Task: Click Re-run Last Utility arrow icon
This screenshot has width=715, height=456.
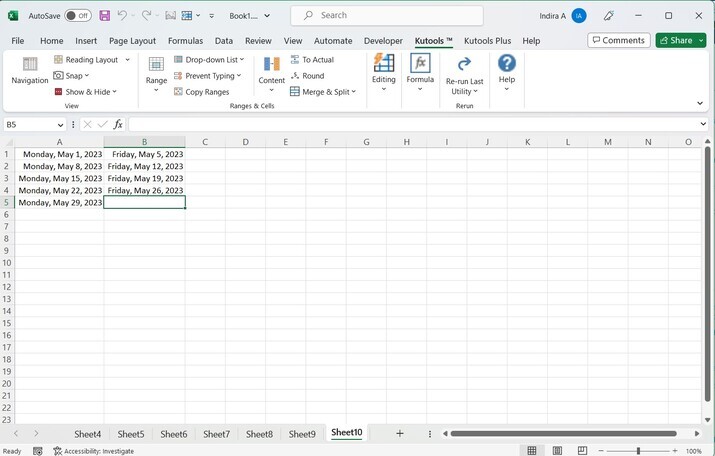Action: coord(464,63)
